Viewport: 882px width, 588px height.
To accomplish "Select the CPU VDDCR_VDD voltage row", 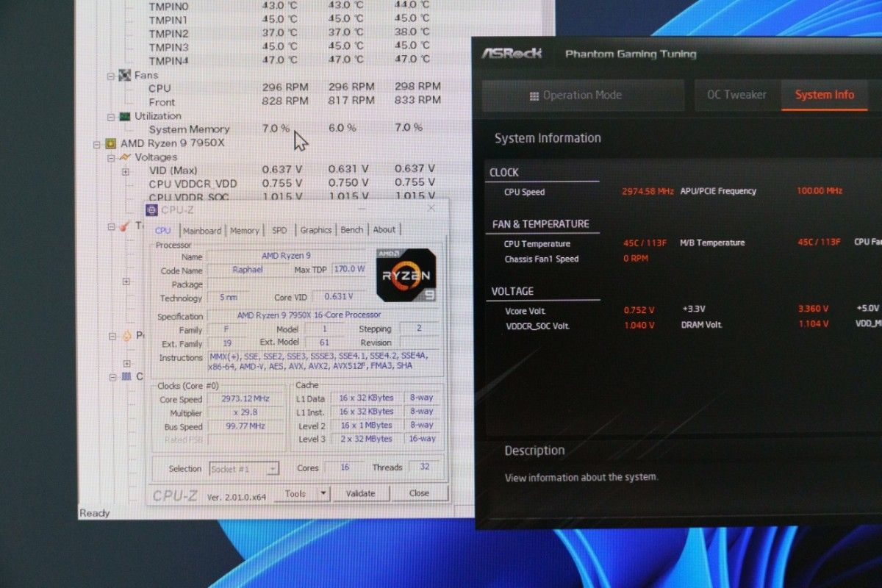I will [293, 184].
